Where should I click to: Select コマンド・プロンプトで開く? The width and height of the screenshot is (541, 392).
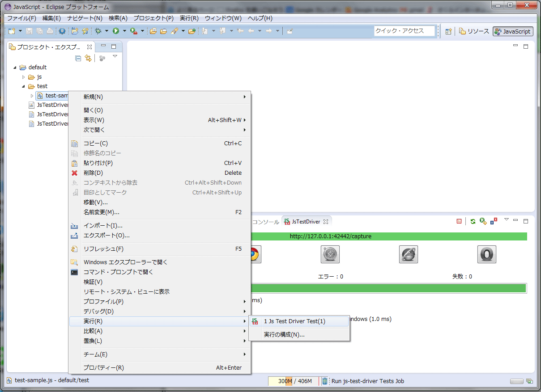[159, 272]
